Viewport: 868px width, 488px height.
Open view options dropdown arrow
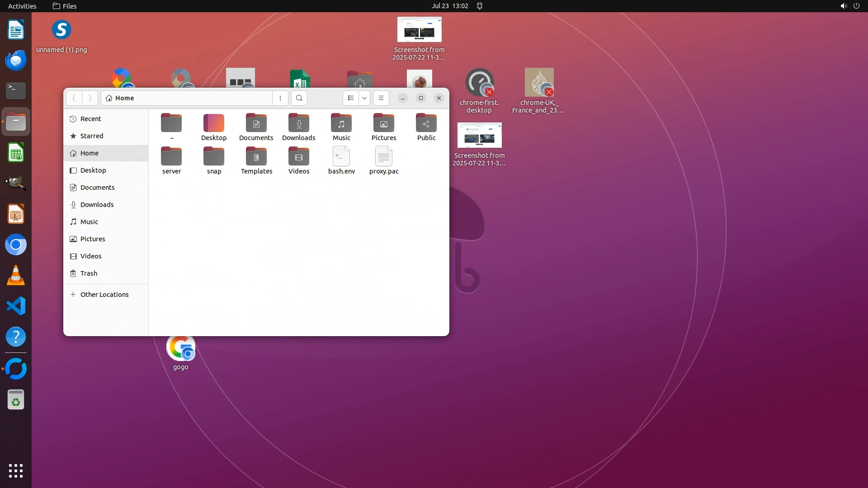[x=364, y=98]
